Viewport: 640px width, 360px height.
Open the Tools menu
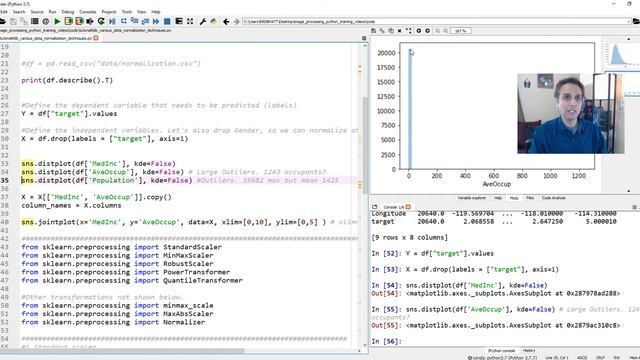(x=127, y=12)
